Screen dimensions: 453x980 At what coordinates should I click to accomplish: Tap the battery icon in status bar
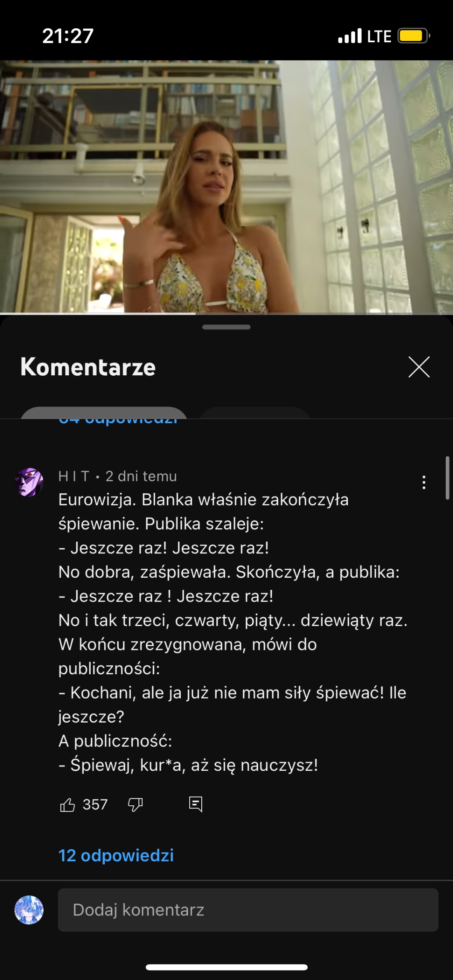pos(414,36)
